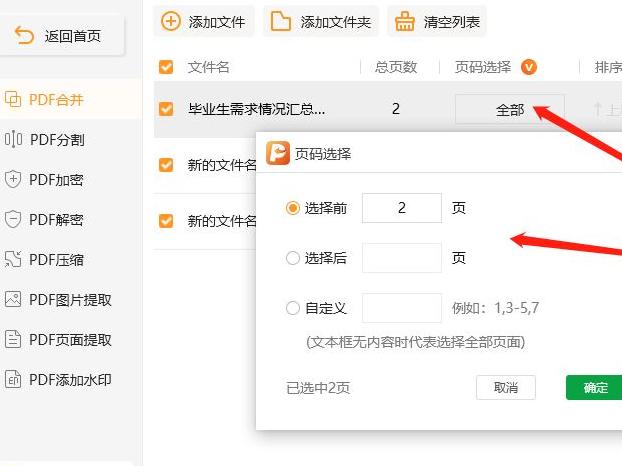Switch to PDF压缩 in the sidebar

[x=71, y=260]
